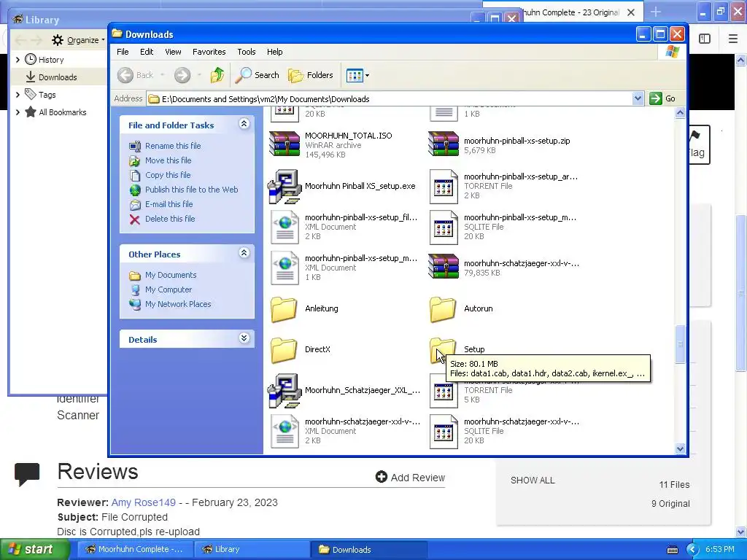Open browser hamburger menu icon
This screenshot has width=747, height=560.
click(x=732, y=39)
